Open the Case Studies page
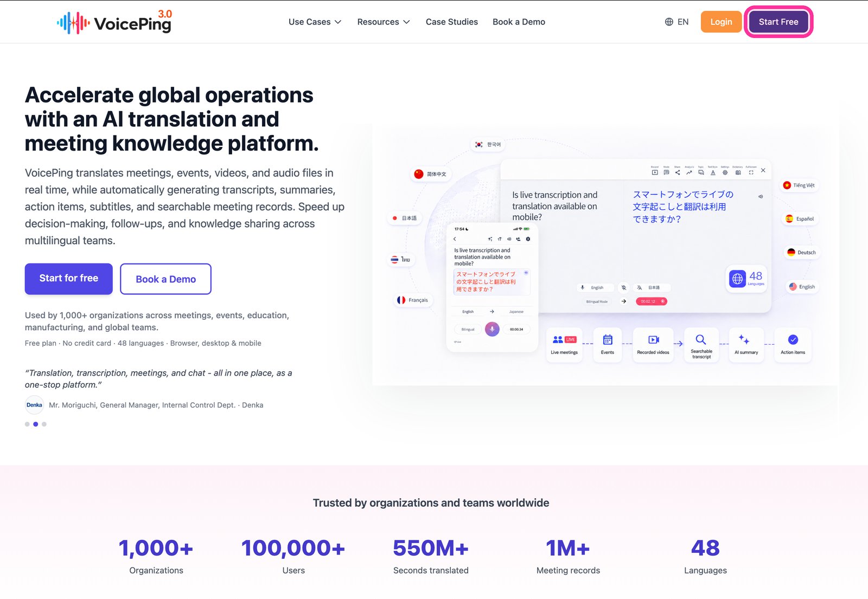This screenshot has width=868, height=599. (x=451, y=22)
